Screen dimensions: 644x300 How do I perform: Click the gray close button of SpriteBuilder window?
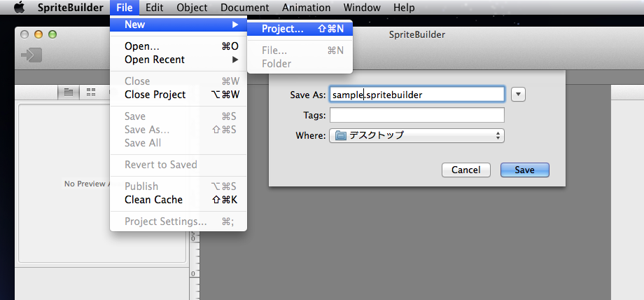point(24,34)
